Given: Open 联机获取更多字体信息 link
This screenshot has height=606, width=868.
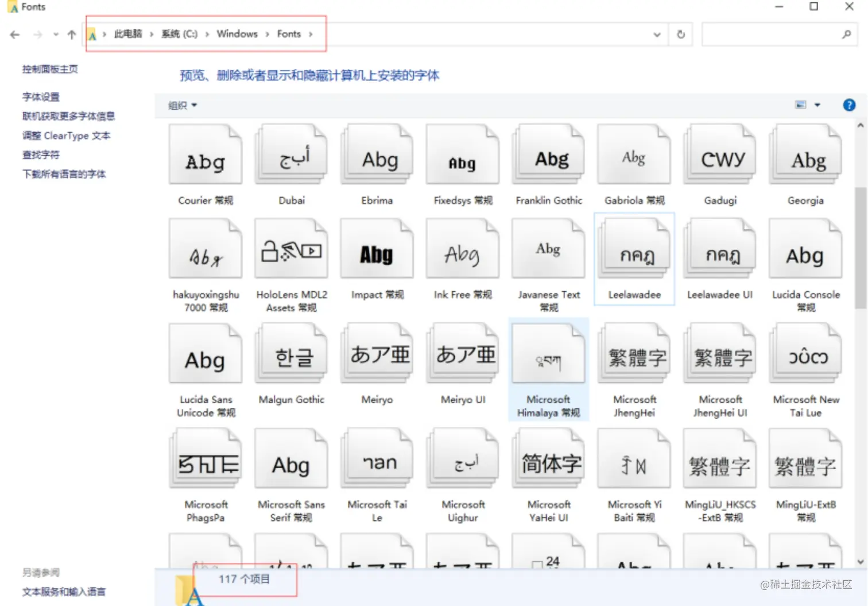Looking at the screenshot, I should [68, 116].
